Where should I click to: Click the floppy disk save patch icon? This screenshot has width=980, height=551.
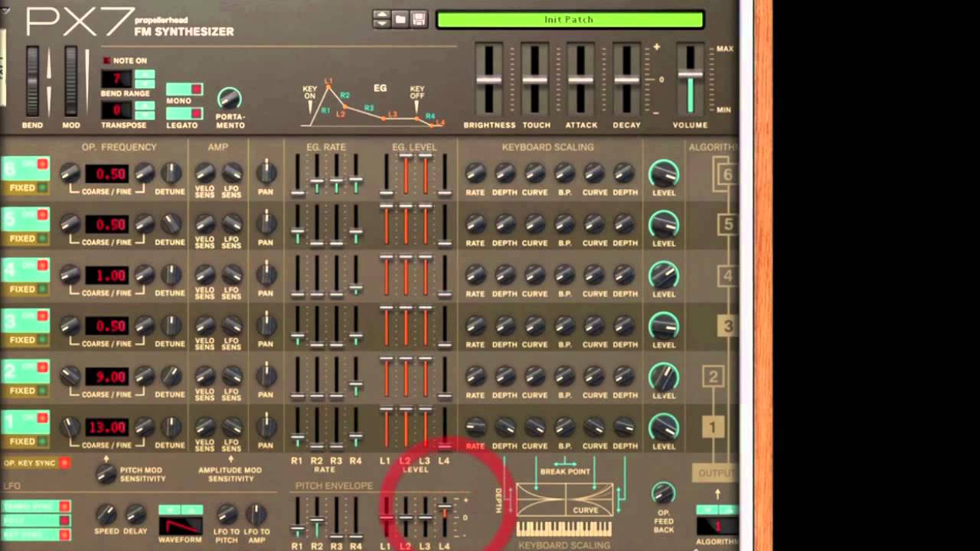[418, 19]
